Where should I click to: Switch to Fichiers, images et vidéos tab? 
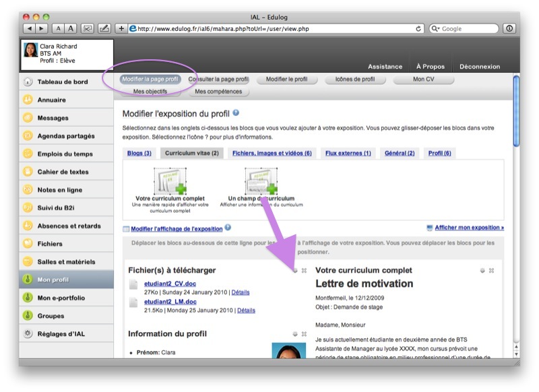(x=272, y=153)
